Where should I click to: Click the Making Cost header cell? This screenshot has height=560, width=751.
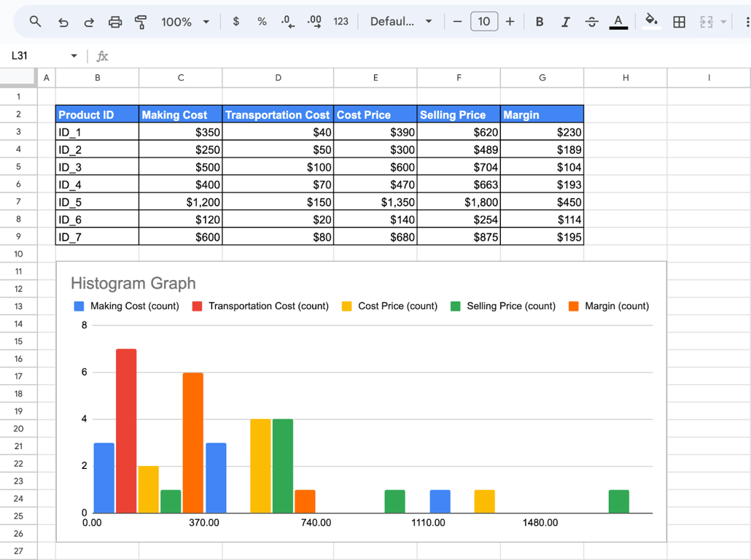tap(181, 114)
